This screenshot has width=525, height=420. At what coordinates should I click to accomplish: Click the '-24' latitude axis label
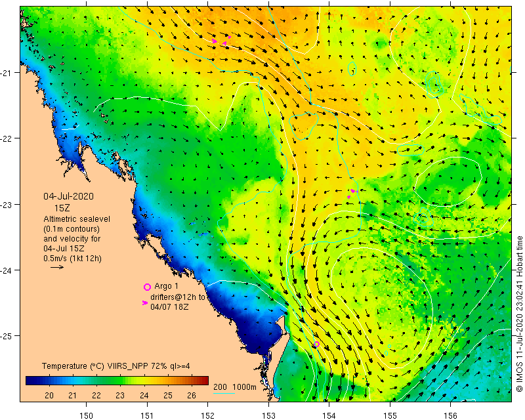click(6, 270)
